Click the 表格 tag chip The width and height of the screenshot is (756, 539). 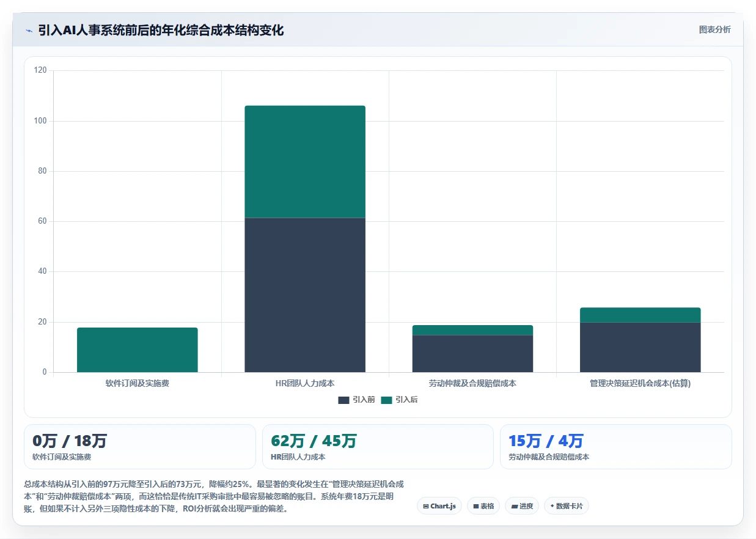coord(483,506)
